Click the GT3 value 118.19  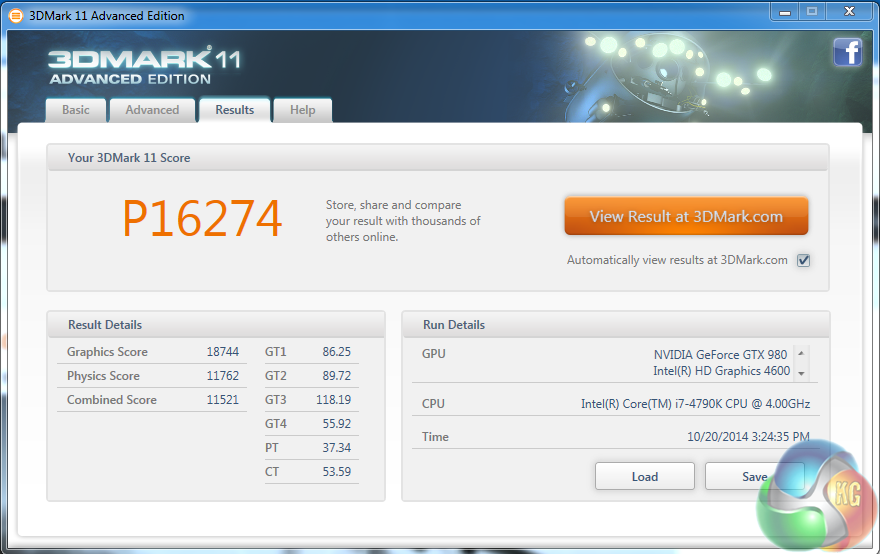[333, 400]
